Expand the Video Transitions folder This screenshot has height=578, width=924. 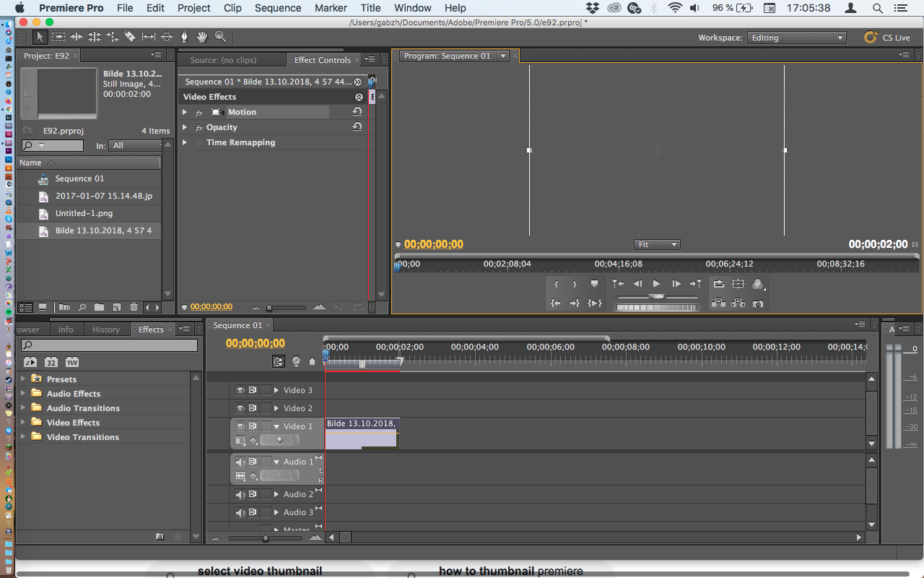click(x=23, y=436)
